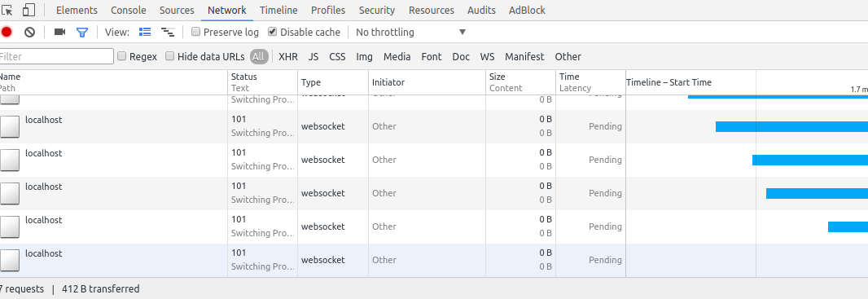Select the last localhost websocket request row
Screen dimensions: 868x299
(434, 260)
